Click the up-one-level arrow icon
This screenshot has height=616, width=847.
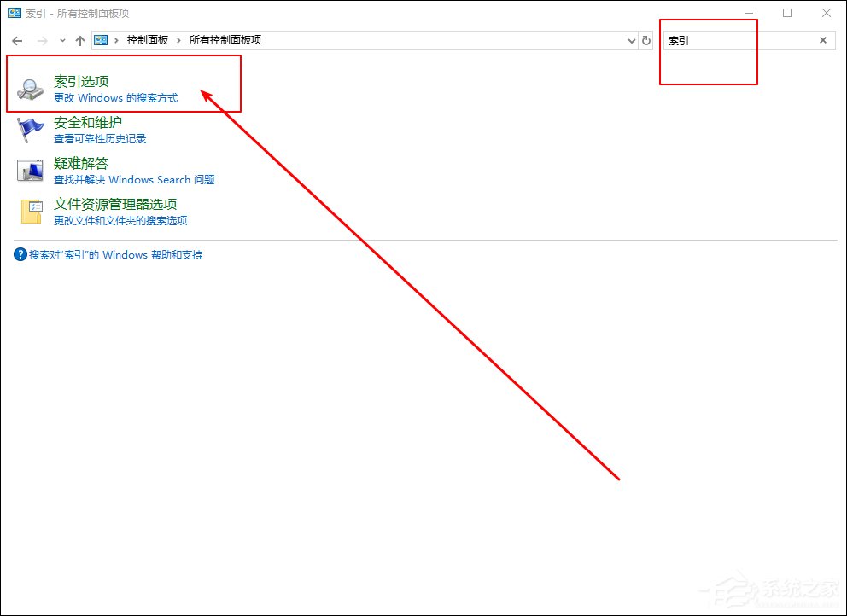(x=79, y=39)
